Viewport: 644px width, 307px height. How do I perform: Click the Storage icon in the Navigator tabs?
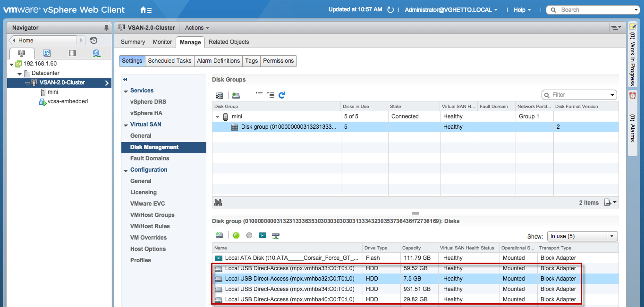71,53
